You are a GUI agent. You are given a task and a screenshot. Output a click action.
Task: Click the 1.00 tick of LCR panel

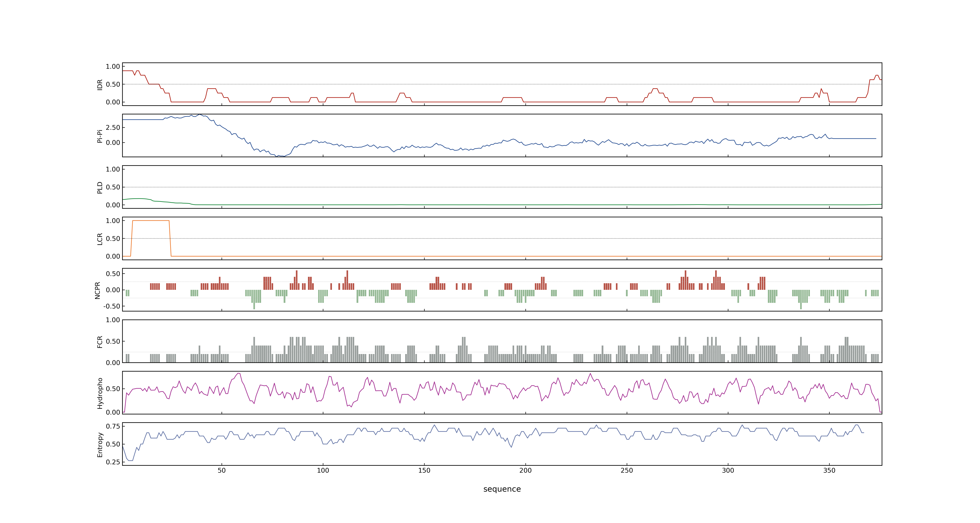(113, 221)
